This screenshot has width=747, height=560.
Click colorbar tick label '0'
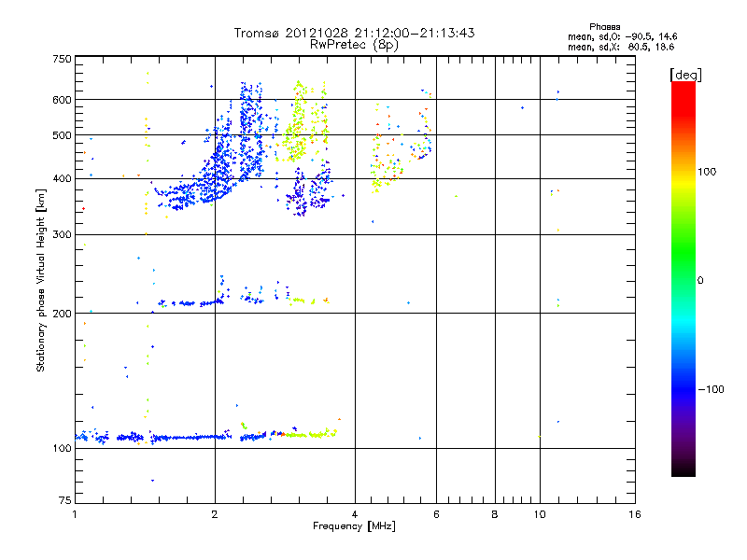point(700,281)
